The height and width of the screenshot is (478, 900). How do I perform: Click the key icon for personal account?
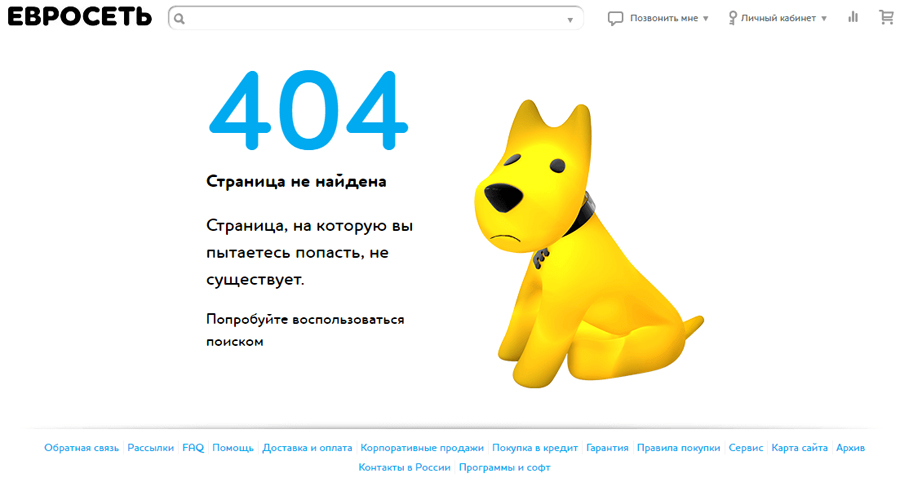tap(733, 18)
